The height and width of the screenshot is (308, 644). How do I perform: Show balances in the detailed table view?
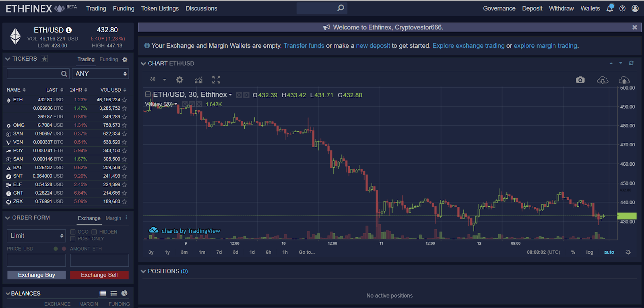click(x=103, y=293)
